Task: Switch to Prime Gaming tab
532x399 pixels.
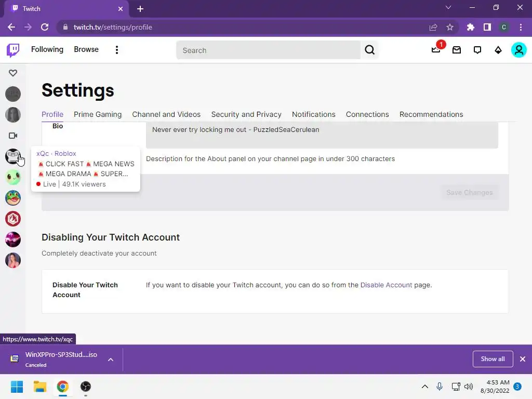Action: click(98, 114)
